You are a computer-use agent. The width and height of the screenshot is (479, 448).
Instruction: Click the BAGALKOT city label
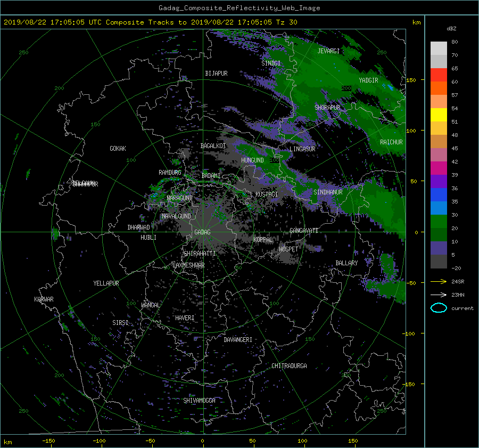[213, 146]
